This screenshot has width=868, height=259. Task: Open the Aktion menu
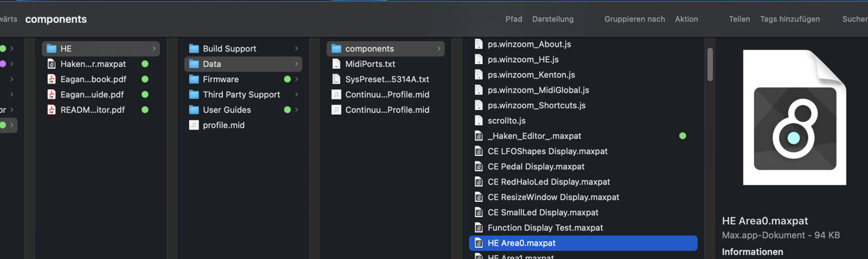687,19
